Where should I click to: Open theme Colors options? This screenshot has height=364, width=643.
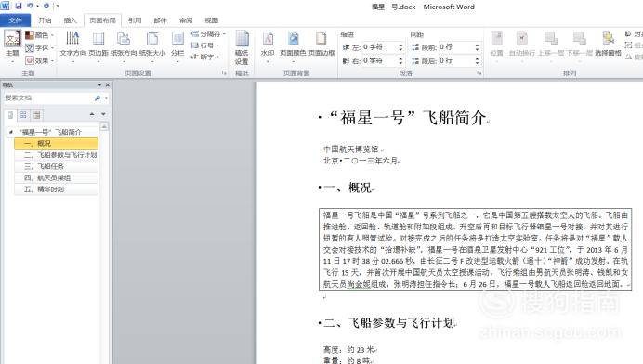(x=39, y=35)
